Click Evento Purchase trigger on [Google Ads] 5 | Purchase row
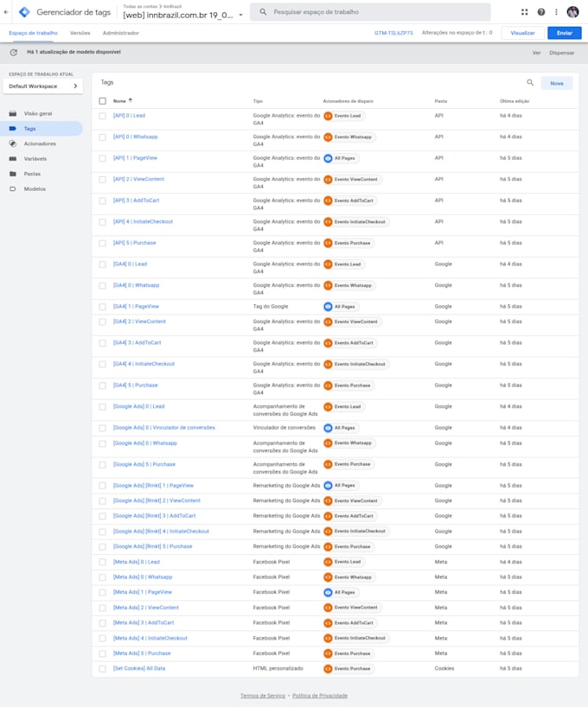The width and height of the screenshot is (588, 707). pyautogui.click(x=348, y=464)
